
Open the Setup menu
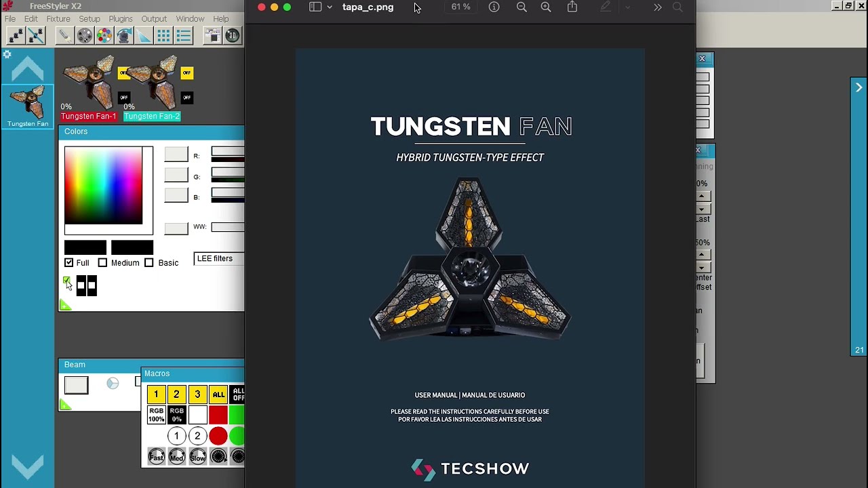(x=90, y=19)
